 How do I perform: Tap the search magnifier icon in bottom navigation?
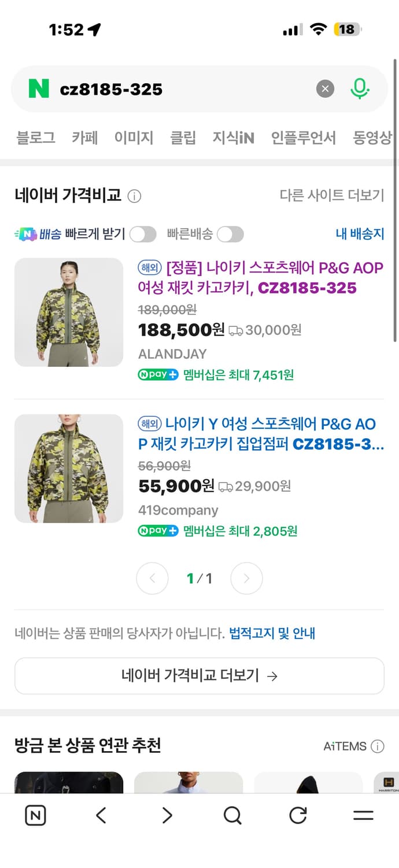click(x=232, y=815)
